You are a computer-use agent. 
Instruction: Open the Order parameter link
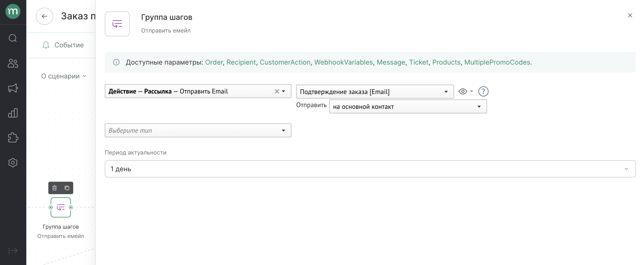pyautogui.click(x=214, y=62)
